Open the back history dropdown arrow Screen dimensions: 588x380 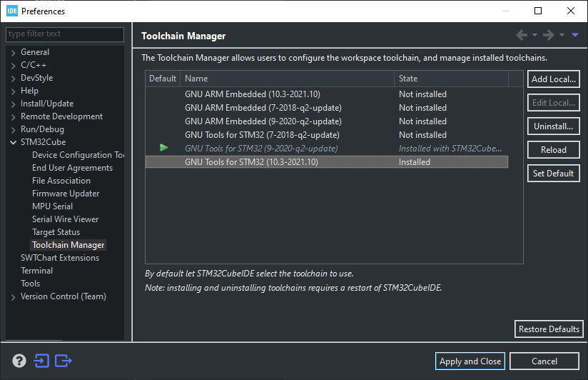[534, 35]
